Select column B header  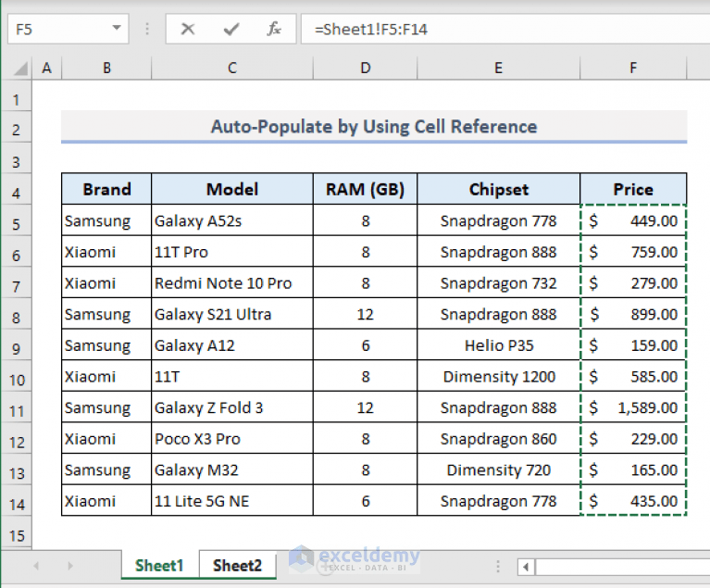(x=106, y=68)
